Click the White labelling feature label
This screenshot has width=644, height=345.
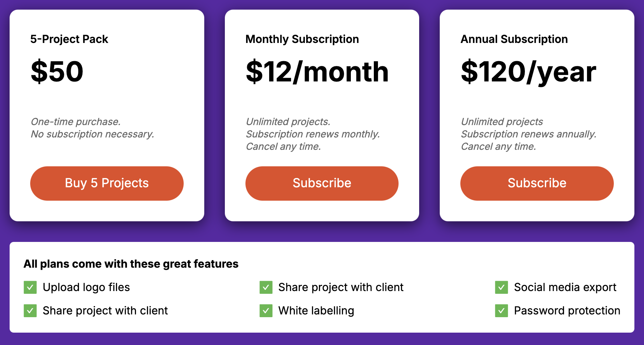click(x=316, y=311)
